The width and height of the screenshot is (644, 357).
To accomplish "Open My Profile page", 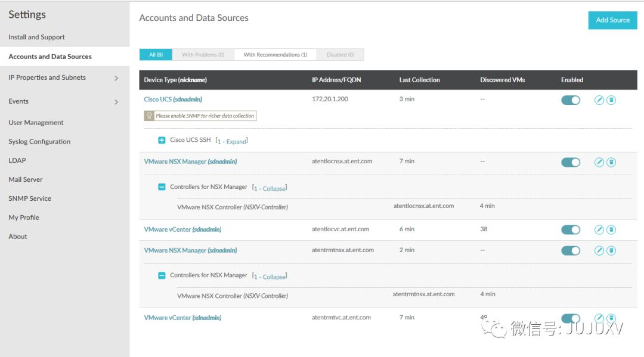I will [x=24, y=218].
